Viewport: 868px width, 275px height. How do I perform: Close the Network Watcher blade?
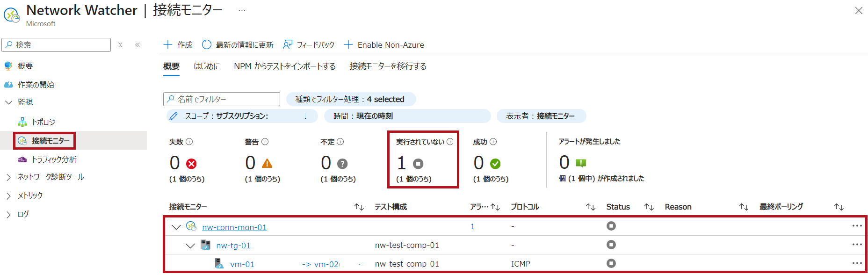859,10
